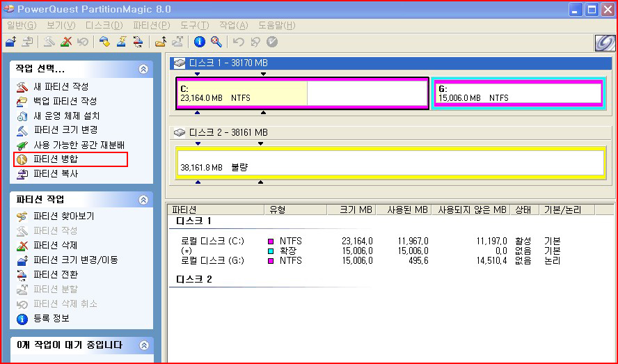Click the 사용된 MB column header
Screen dimensions: 618x364
click(x=404, y=209)
